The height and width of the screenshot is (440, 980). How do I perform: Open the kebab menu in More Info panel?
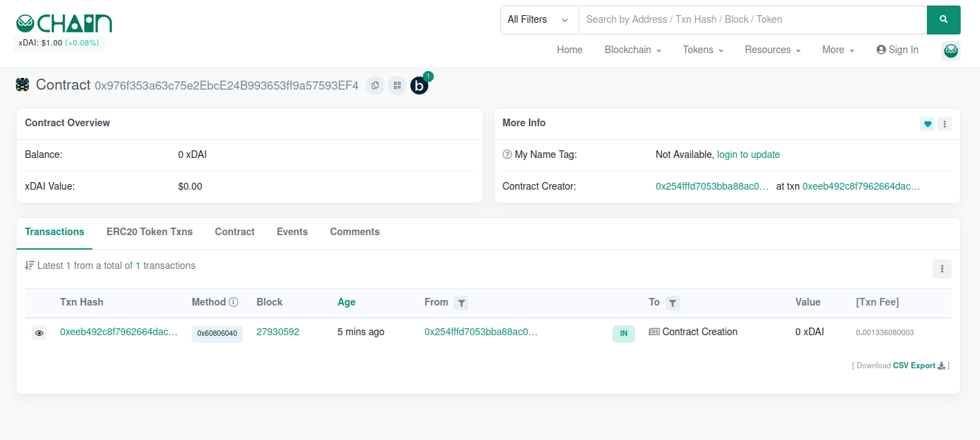point(944,124)
